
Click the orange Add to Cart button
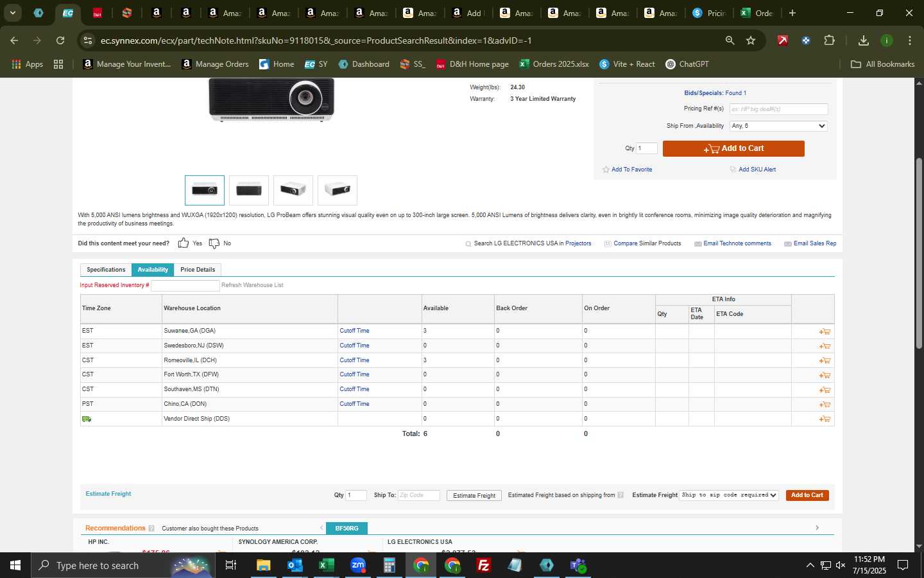(x=733, y=148)
